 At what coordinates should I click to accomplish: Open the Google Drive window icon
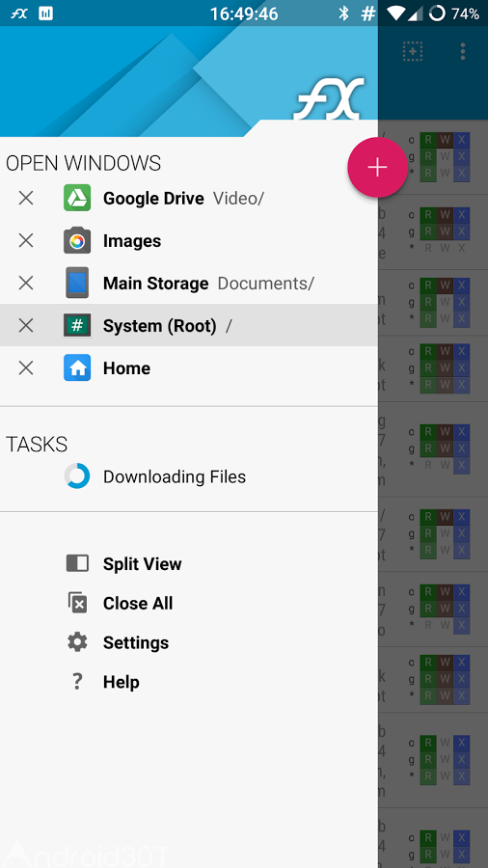click(x=77, y=198)
